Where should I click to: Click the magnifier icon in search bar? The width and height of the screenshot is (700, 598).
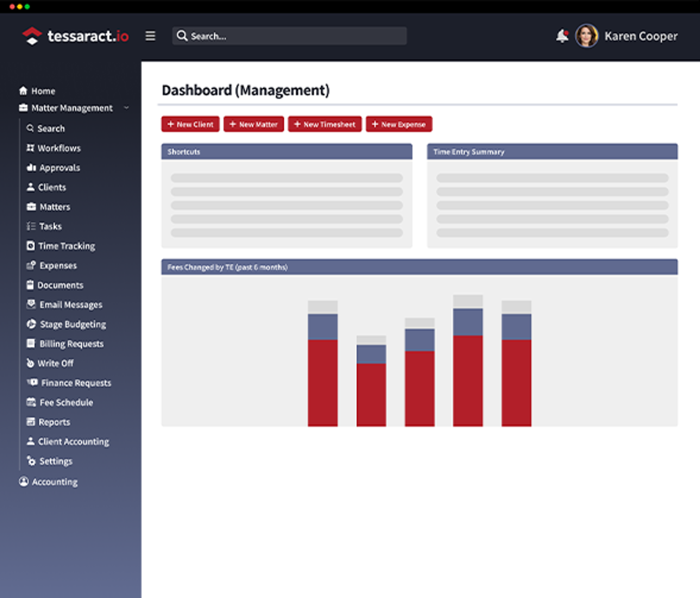coord(182,36)
